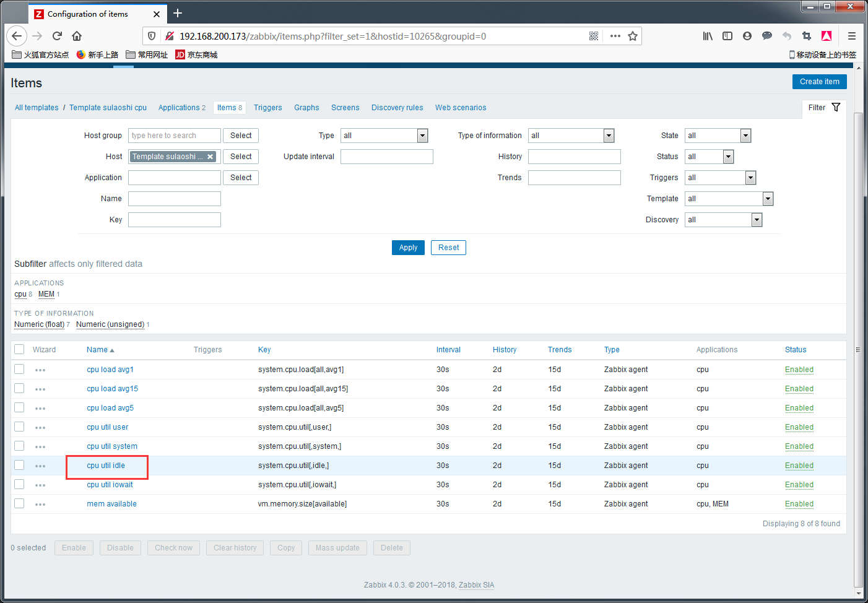Image resolution: width=868 pixels, height=603 pixels.
Task: Close the Configuration of items tab
Action: point(157,14)
